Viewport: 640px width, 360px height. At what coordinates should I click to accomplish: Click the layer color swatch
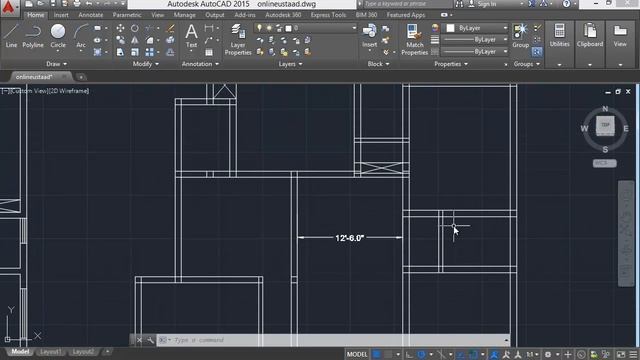(289, 28)
